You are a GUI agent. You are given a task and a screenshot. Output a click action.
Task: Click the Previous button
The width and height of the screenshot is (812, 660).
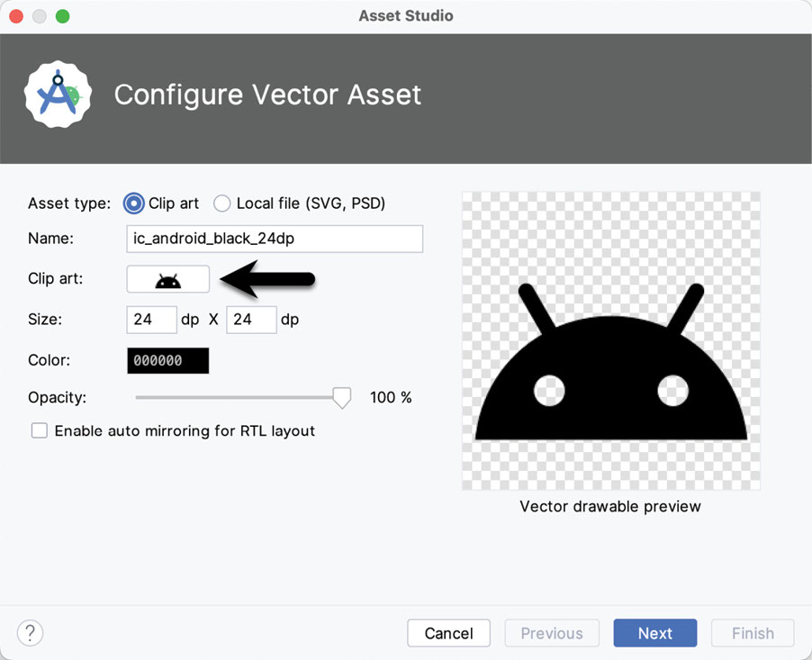click(x=552, y=633)
